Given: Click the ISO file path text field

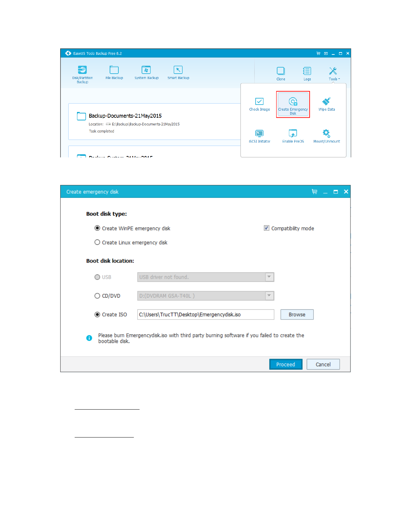Looking at the screenshot, I should tap(205, 315).
